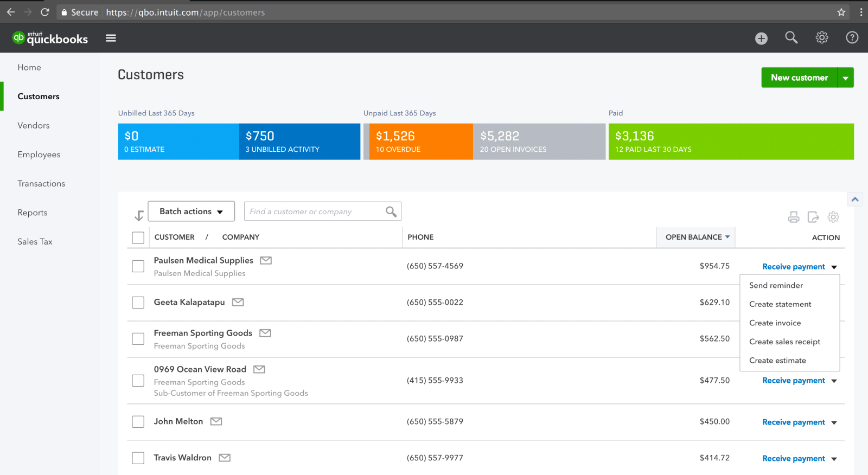
Task: Receive payment for Travis Waldron
Action: coord(794,459)
